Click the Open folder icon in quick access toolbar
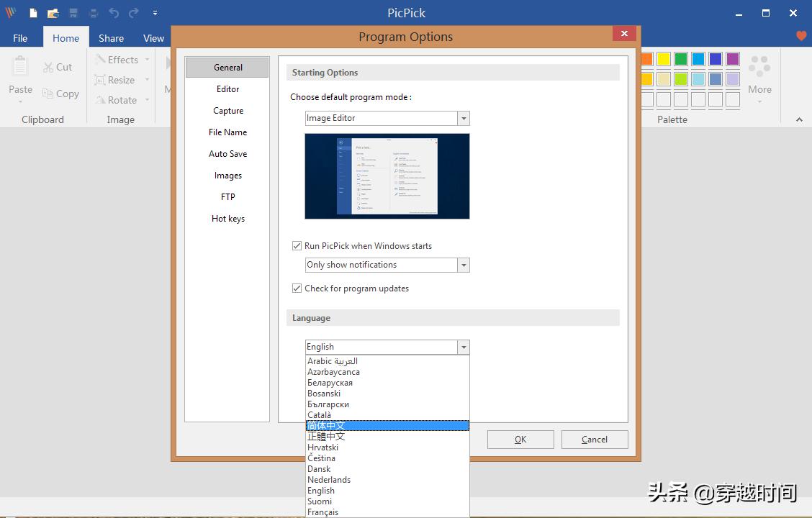 click(53, 13)
